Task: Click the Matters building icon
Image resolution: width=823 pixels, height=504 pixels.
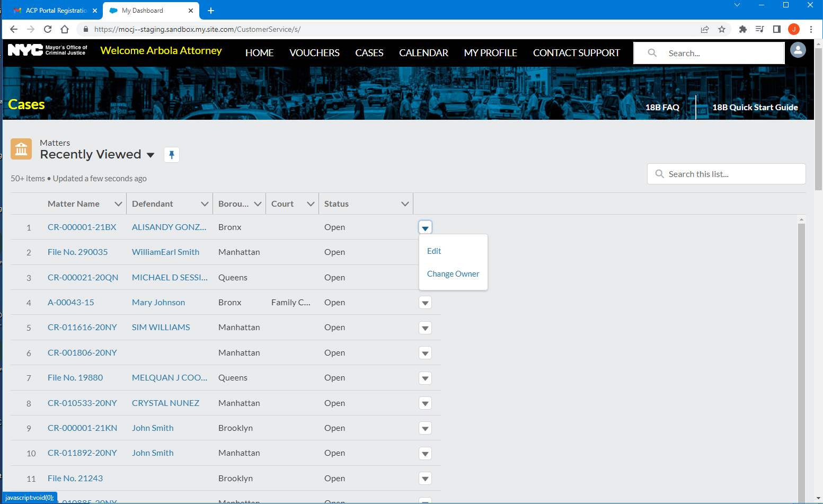Action: pyautogui.click(x=21, y=149)
